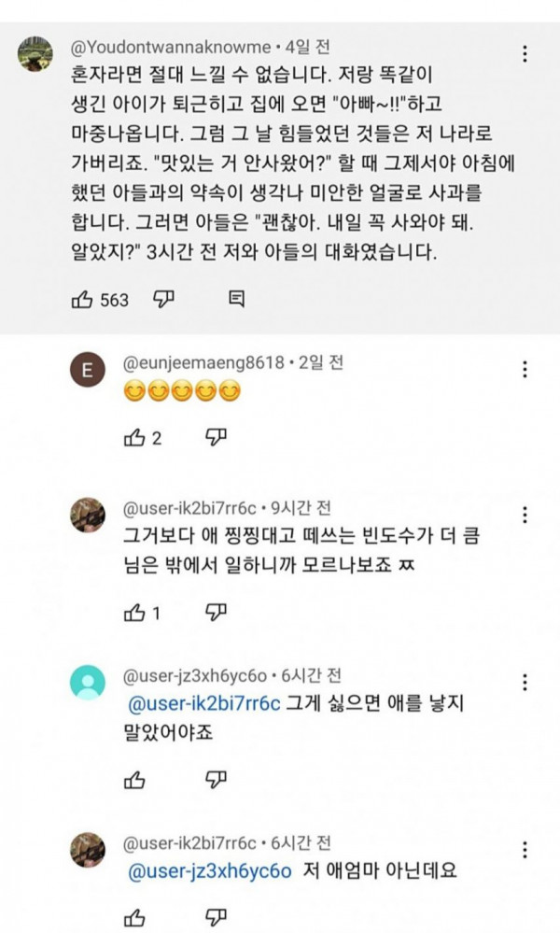Viewport: 560px width, 933px height.
Task: Dislike the @Youdontwannaknowme top comment
Action: click(x=164, y=299)
